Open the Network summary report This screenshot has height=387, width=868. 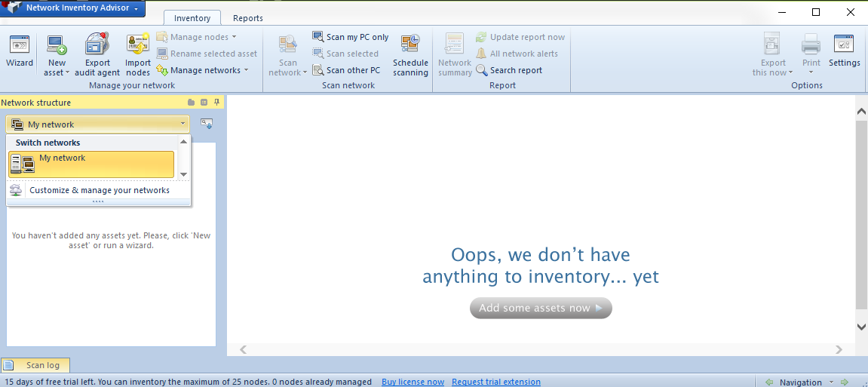click(455, 54)
